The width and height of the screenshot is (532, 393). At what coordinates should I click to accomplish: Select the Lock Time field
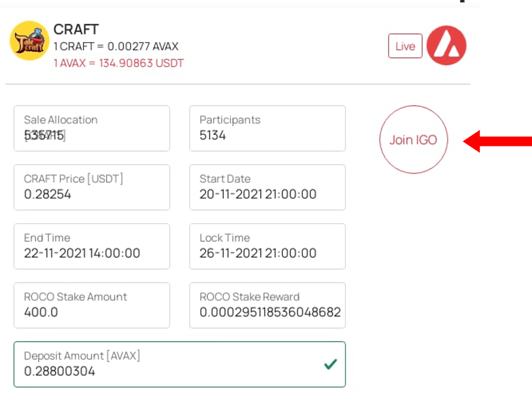coord(267,247)
